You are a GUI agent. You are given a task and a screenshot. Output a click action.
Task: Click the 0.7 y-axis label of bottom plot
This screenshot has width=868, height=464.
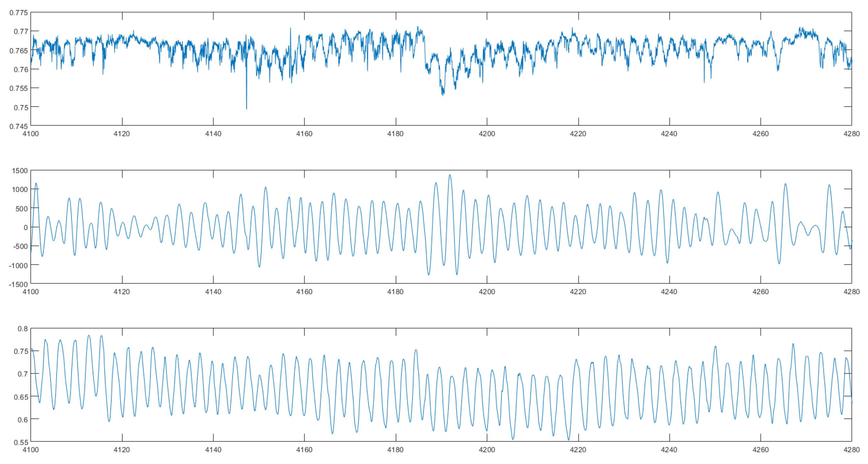pyautogui.click(x=23, y=374)
